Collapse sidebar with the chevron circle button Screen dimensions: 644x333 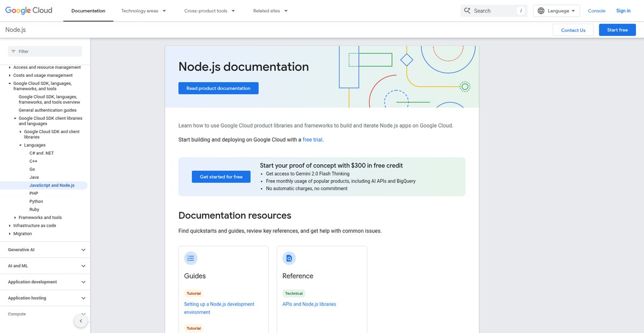click(x=80, y=321)
